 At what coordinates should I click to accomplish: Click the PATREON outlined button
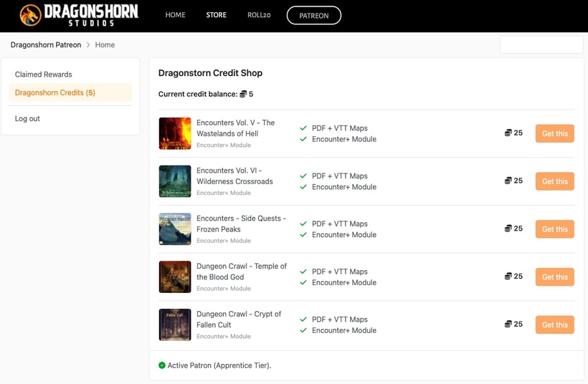(314, 15)
